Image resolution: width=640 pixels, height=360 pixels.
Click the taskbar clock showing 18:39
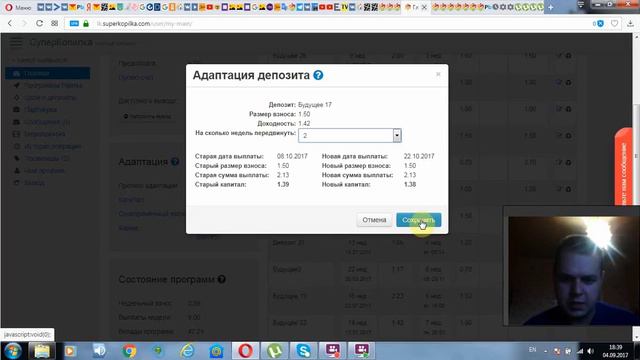coord(616,351)
